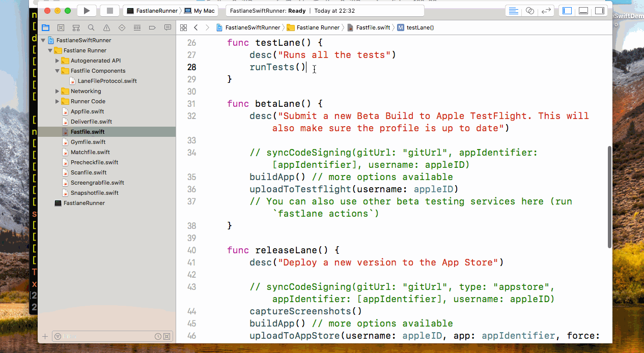Select Gymfile.swift in the project navigator
Screen dimensions: 644x353
pos(88,142)
